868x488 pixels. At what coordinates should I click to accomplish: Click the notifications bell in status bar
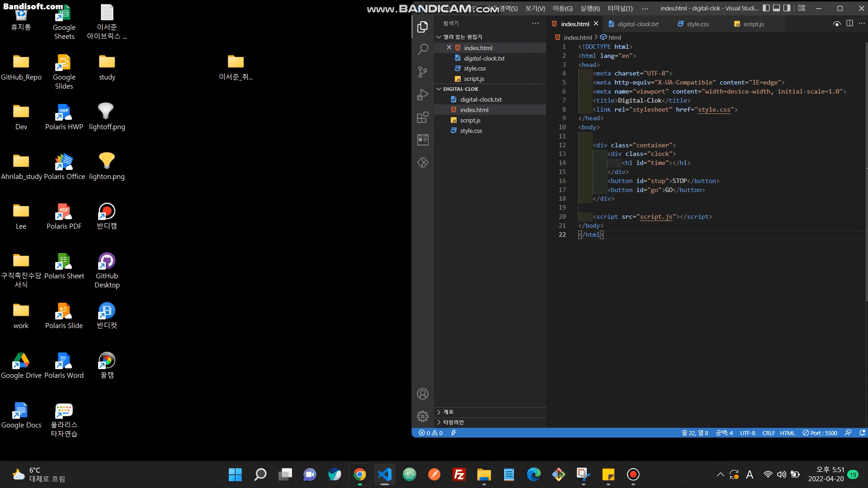[x=862, y=433]
